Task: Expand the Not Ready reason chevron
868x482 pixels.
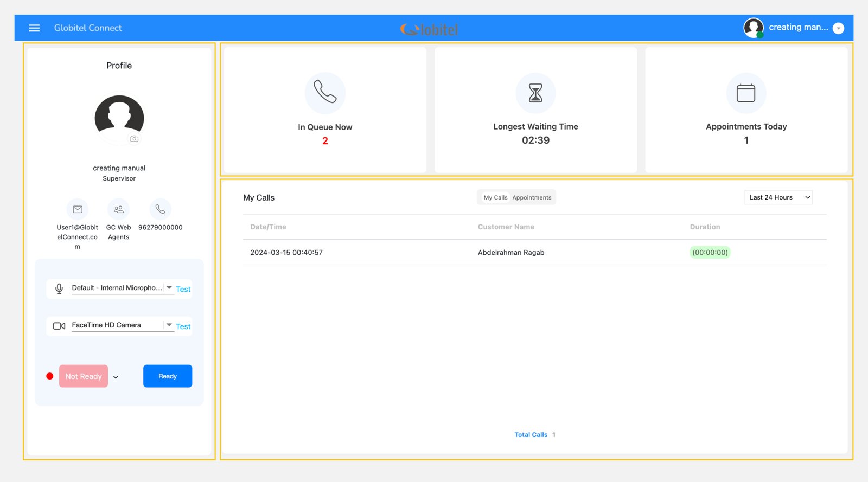Action: (x=116, y=377)
